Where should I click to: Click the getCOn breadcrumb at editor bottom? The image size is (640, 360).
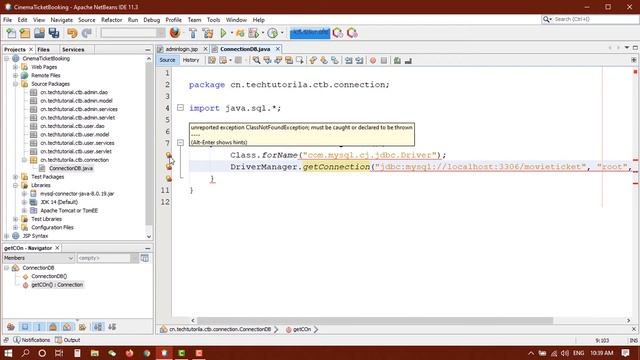coord(302,329)
